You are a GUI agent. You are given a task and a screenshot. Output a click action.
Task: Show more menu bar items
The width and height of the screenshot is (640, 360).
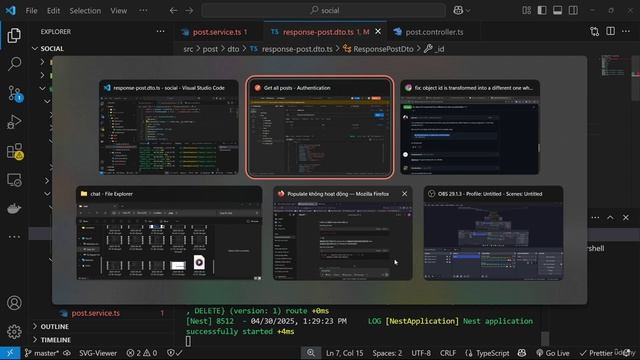(x=143, y=11)
